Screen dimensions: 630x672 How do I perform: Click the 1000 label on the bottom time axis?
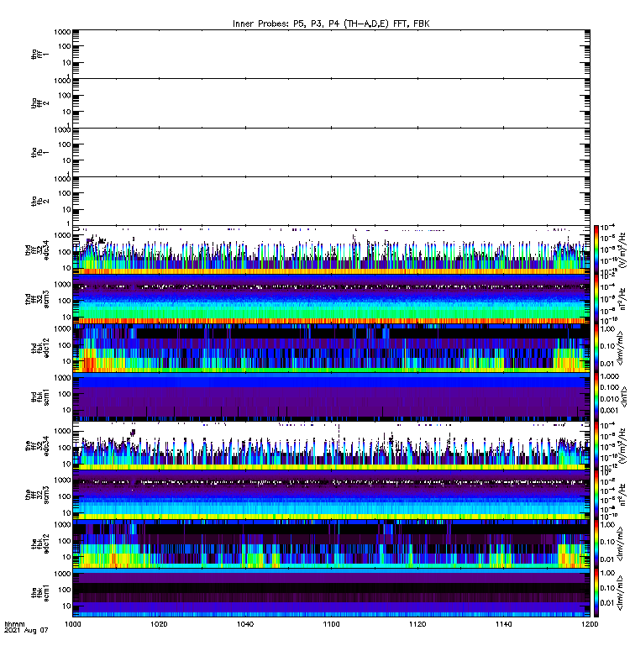[x=73, y=624]
